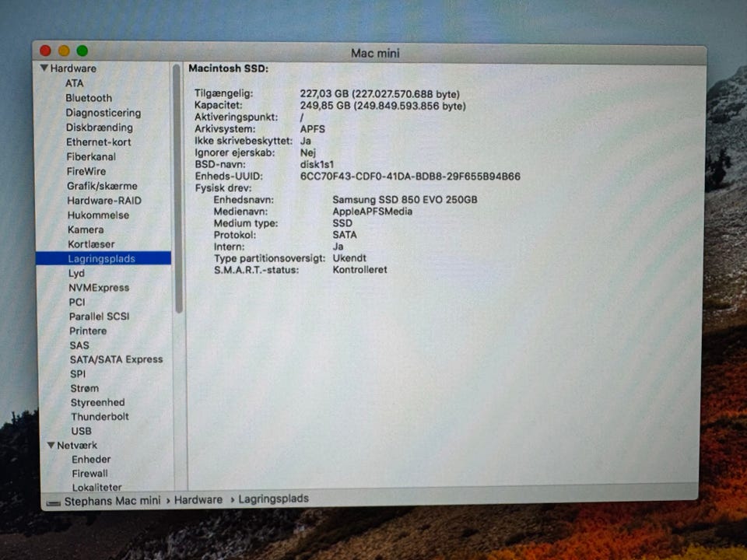
Task: Select NVMExpress in the hardware list
Action: click(x=99, y=288)
